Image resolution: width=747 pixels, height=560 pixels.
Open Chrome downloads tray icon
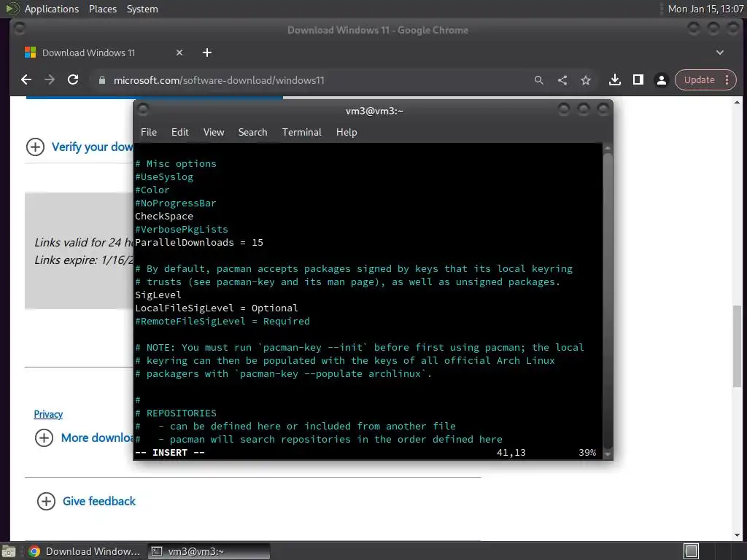click(614, 80)
